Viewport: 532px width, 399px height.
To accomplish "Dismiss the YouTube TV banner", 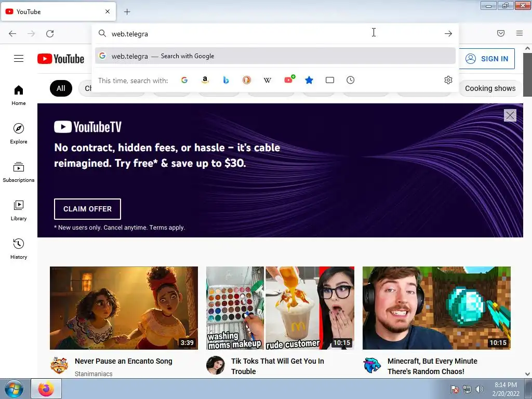I will pos(510,115).
